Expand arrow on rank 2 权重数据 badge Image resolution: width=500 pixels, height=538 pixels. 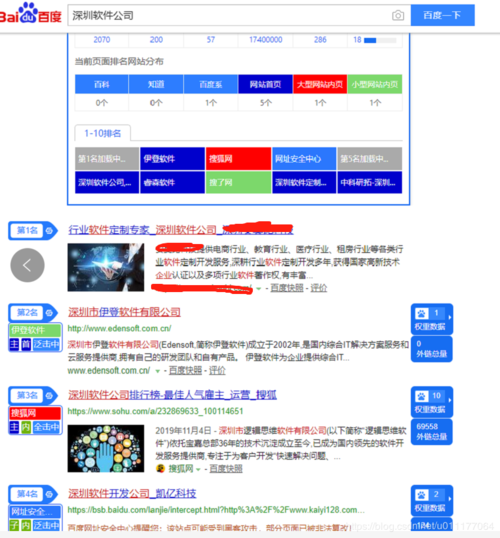(450, 317)
